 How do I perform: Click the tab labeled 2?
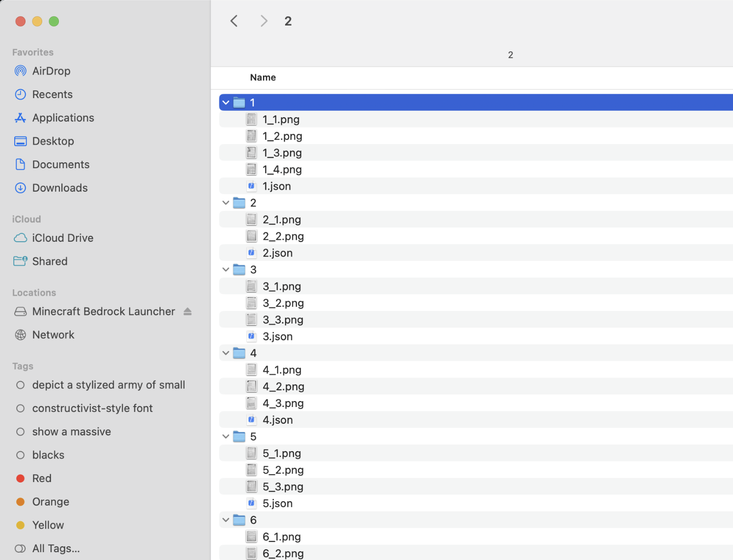pos(510,55)
